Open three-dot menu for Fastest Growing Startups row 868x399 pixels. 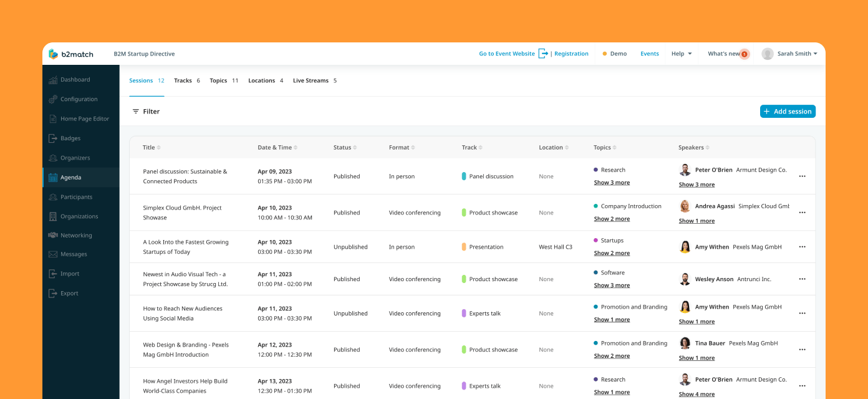coord(802,247)
